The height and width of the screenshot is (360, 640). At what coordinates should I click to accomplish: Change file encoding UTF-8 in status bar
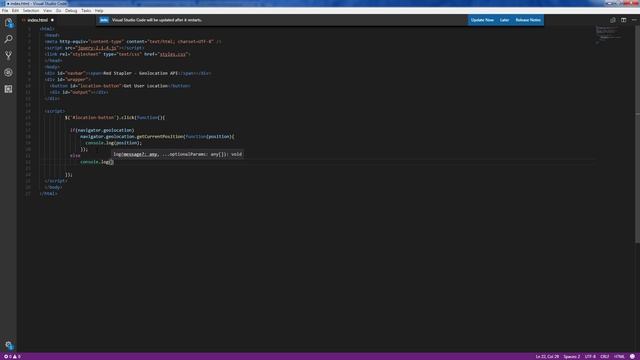point(590,357)
